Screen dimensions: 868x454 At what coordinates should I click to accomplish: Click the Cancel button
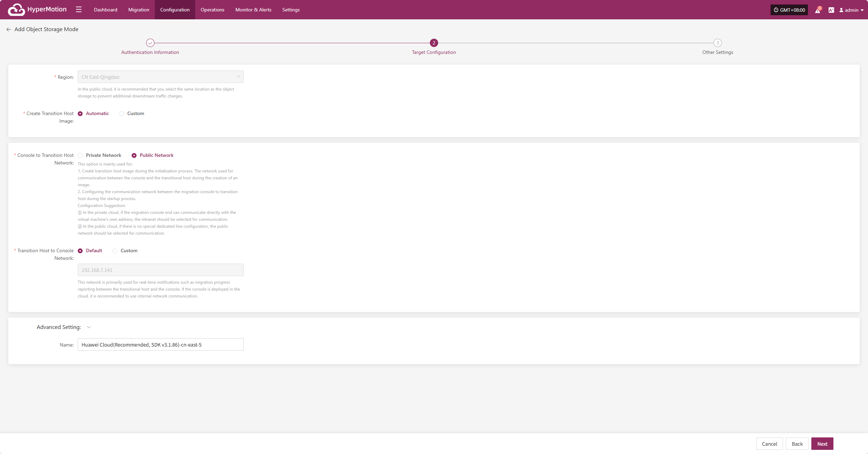pos(770,444)
